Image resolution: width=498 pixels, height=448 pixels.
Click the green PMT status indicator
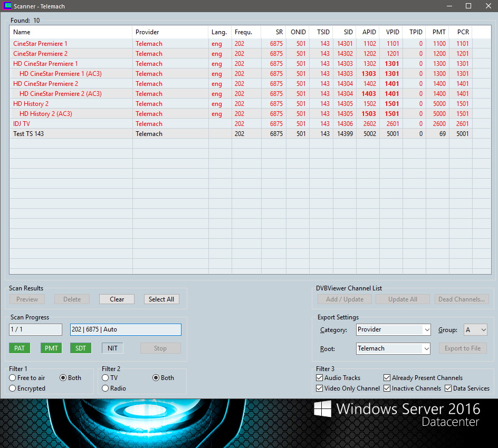tap(51, 348)
